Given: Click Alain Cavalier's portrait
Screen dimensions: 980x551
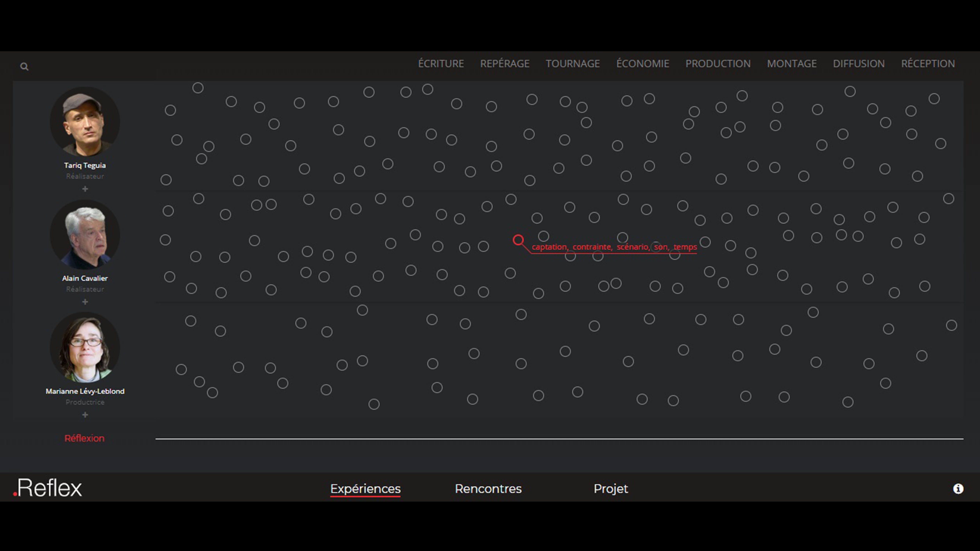Looking at the screenshot, I should point(85,235).
